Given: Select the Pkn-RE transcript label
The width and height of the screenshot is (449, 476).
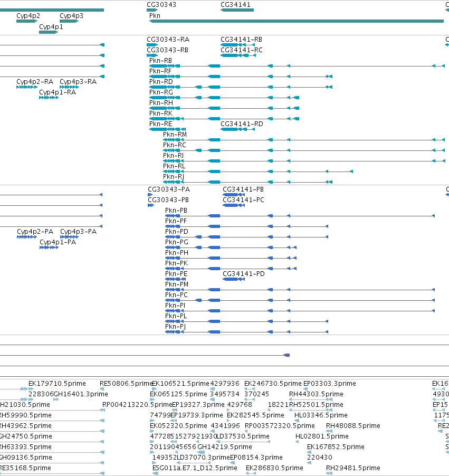Looking at the screenshot, I should pyautogui.click(x=160, y=124).
